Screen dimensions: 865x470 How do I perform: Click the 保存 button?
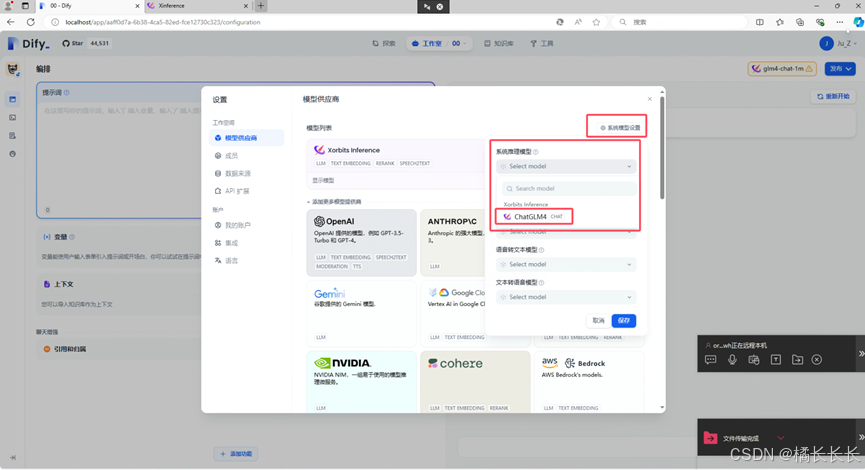[623, 321]
